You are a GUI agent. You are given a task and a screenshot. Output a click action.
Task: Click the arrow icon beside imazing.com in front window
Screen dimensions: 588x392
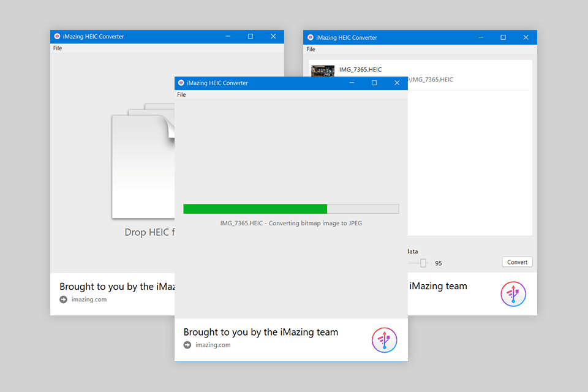pos(187,345)
